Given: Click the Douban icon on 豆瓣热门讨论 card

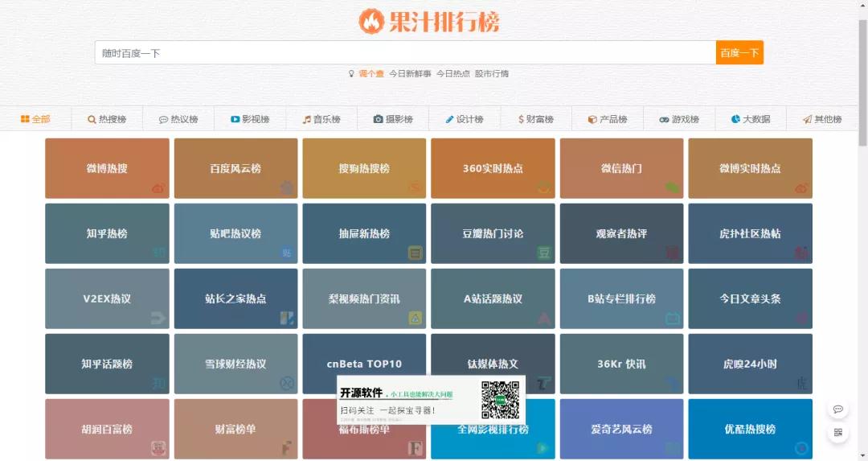Looking at the screenshot, I should pos(544,253).
